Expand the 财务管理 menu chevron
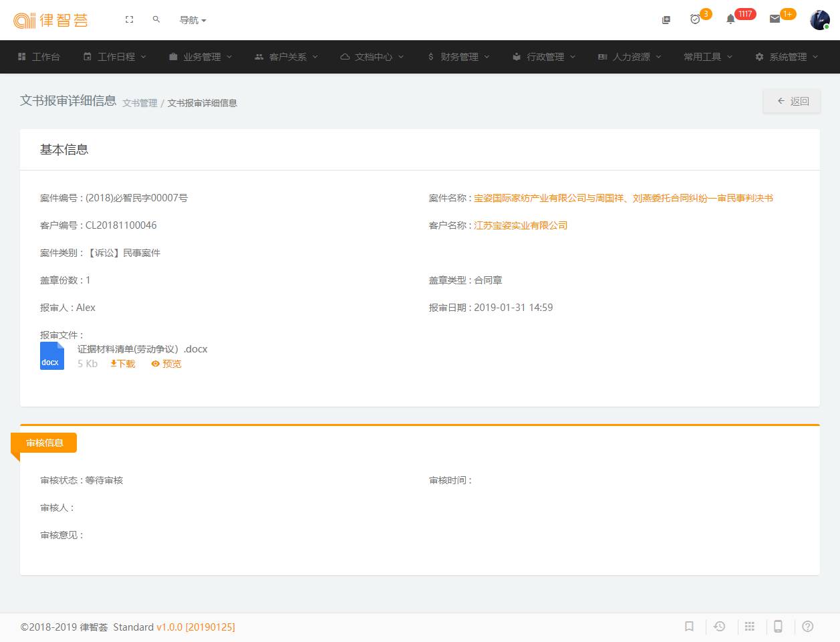This screenshot has height=642, width=840. click(x=488, y=57)
